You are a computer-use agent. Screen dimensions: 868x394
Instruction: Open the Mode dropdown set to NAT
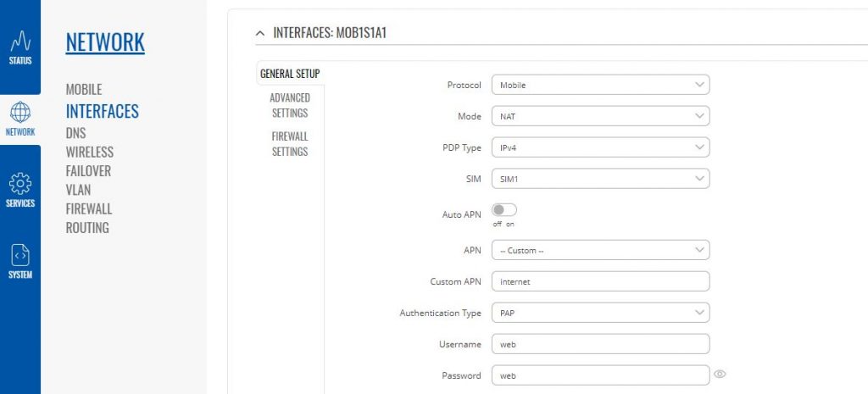[600, 116]
